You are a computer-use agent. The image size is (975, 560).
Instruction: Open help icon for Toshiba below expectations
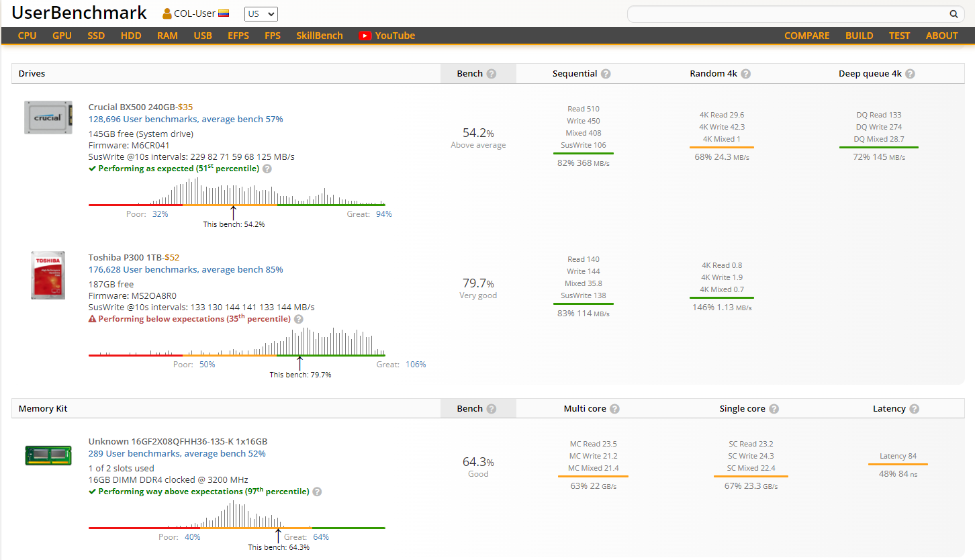click(x=299, y=319)
